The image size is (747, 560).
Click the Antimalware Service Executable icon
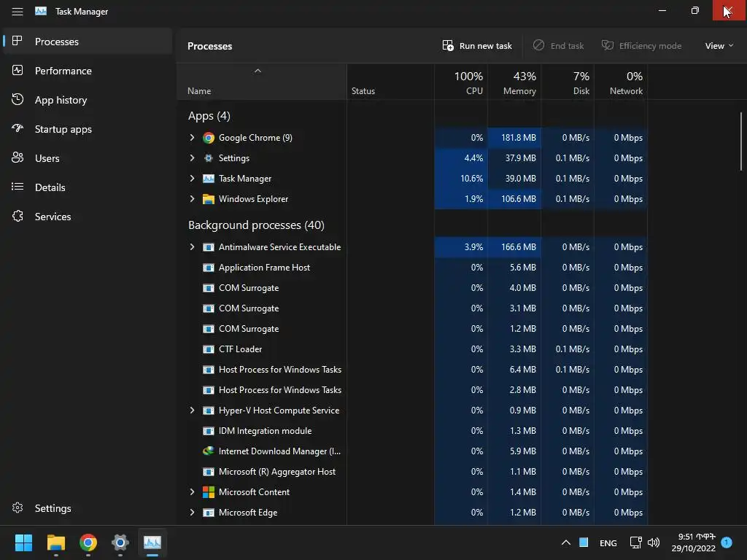click(x=208, y=247)
